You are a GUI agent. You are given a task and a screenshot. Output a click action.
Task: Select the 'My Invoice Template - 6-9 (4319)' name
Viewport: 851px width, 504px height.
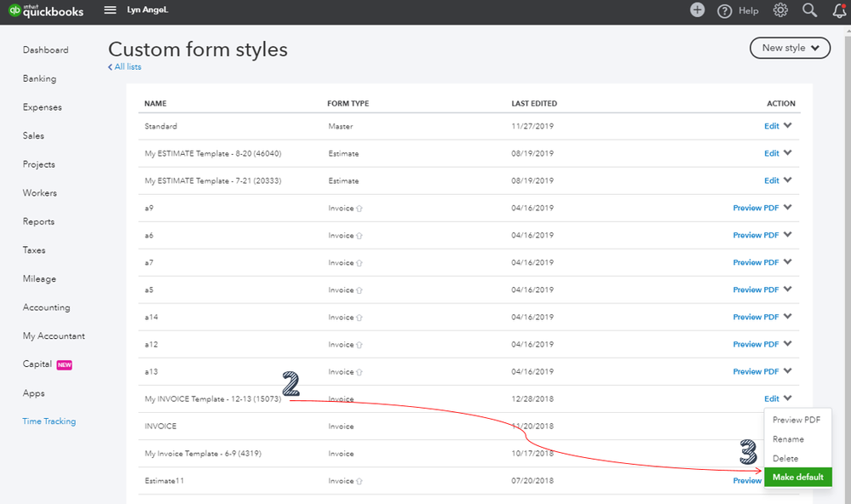[x=203, y=454]
